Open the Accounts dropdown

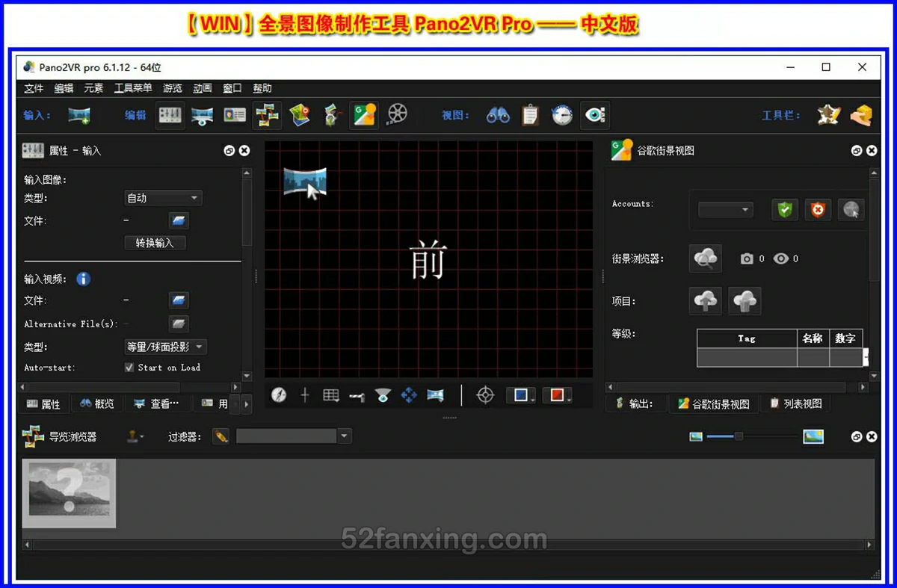[x=725, y=210]
